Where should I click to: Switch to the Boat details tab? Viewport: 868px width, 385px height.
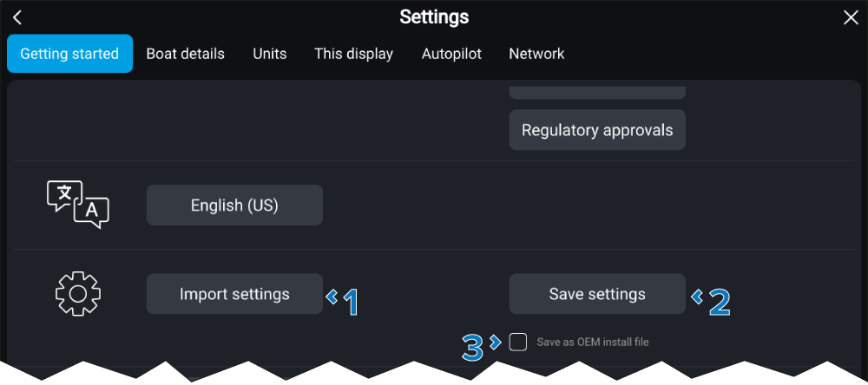(185, 54)
